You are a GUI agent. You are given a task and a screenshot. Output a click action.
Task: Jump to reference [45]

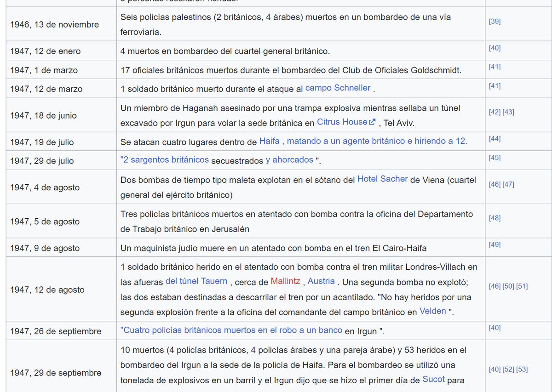(494, 158)
